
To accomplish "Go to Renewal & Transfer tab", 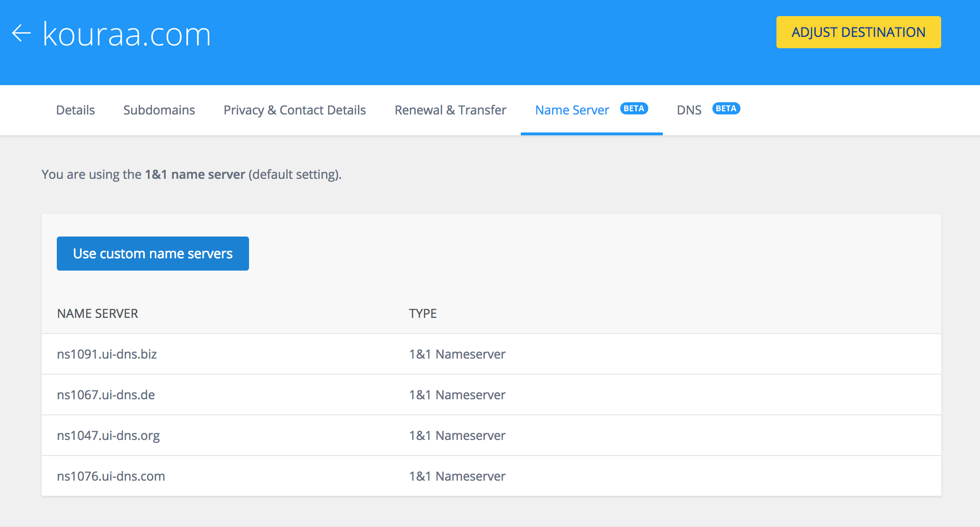I will (450, 110).
